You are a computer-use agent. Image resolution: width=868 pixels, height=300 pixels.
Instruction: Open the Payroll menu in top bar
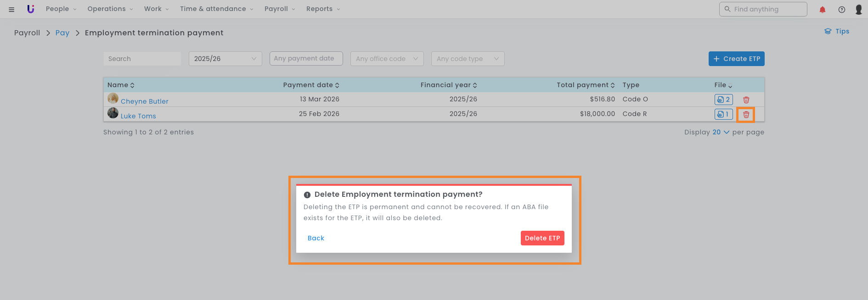tap(280, 9)
